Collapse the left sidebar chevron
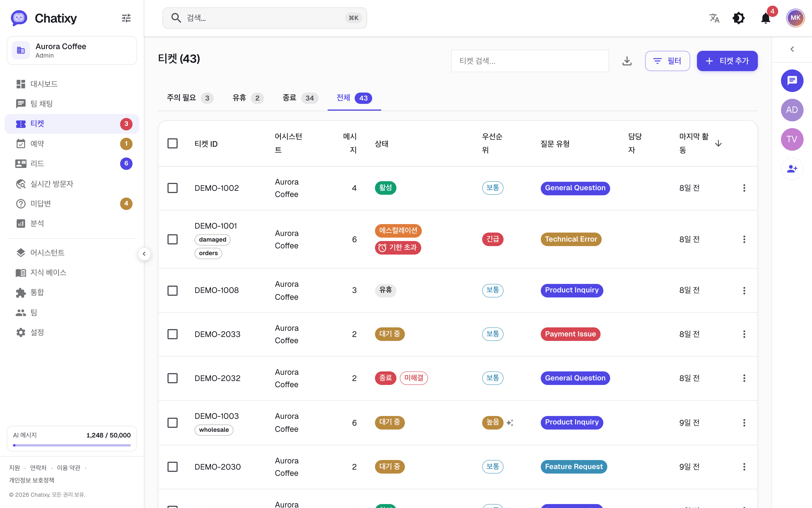 pyautogui.click(x=144, y=254)
